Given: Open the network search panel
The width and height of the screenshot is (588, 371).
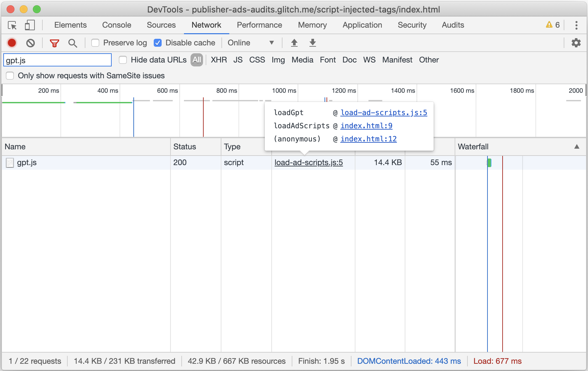Looking at the screenshot, I should (73, 42).
